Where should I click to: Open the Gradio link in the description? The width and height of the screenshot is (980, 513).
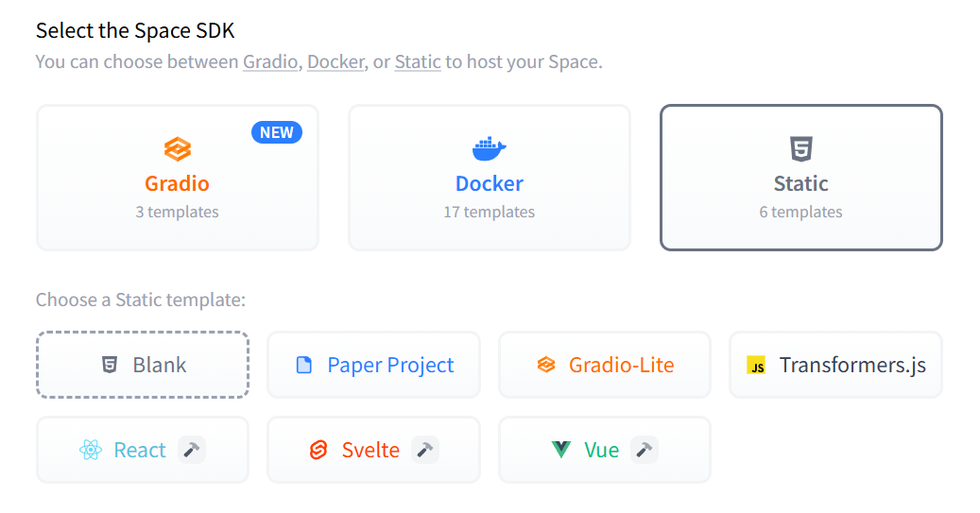pyautogui.click(x=269, y=62)
